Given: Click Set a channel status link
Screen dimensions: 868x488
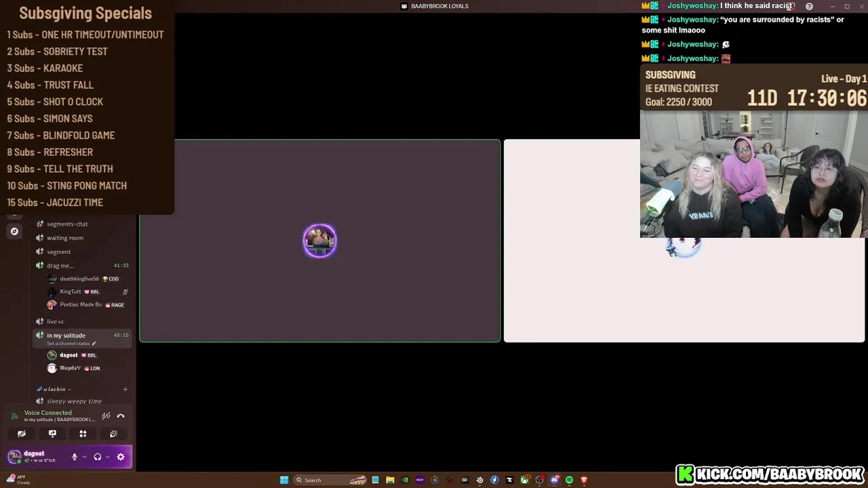Looking at the screenshot, I should 71,344.
